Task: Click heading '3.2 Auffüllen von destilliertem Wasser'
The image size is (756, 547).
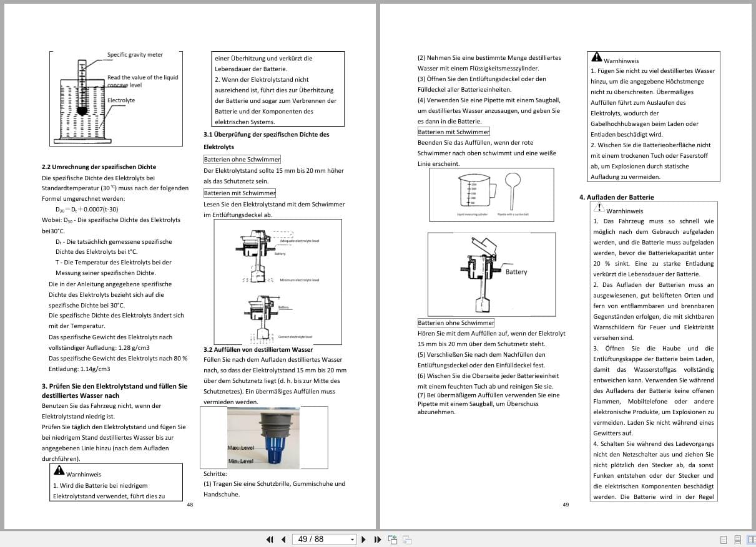Action: tap(258, 349)
